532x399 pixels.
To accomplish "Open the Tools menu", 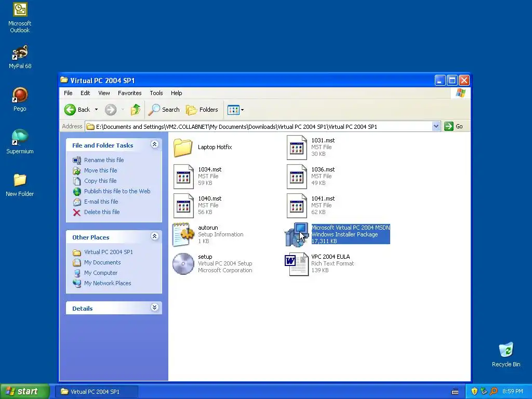I will click(156, 93).
